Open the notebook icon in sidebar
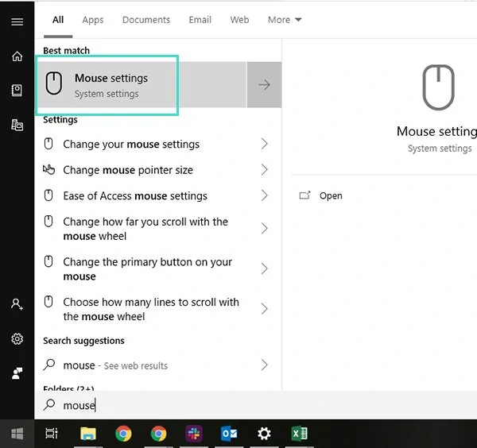Image resolution: width=477 pixels, height=448 pixels. (x=17, y=91)
